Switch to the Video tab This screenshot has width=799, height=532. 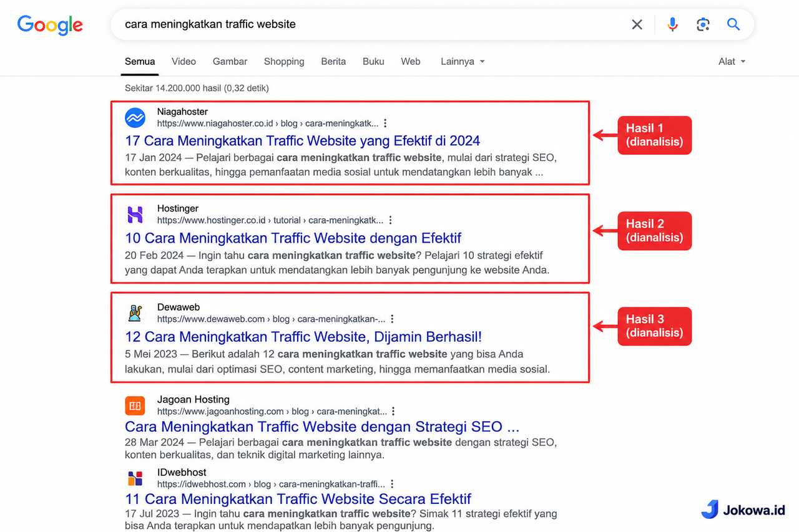click(184, 61)
